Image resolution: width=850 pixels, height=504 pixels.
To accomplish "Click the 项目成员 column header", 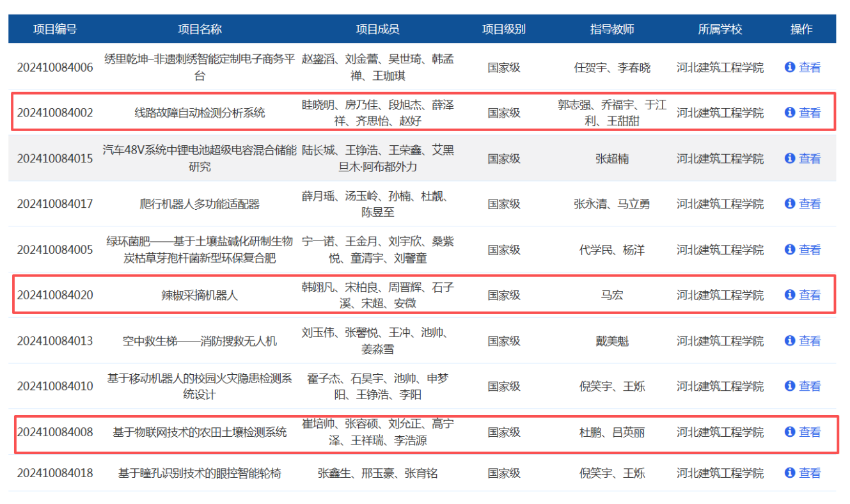I will pyautogui.click(x=377, y=29).
